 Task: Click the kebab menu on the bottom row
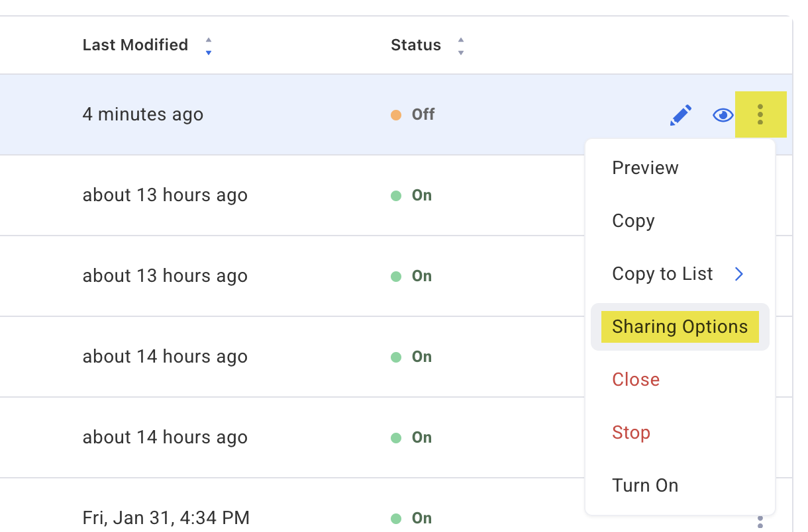pos(760,522)
